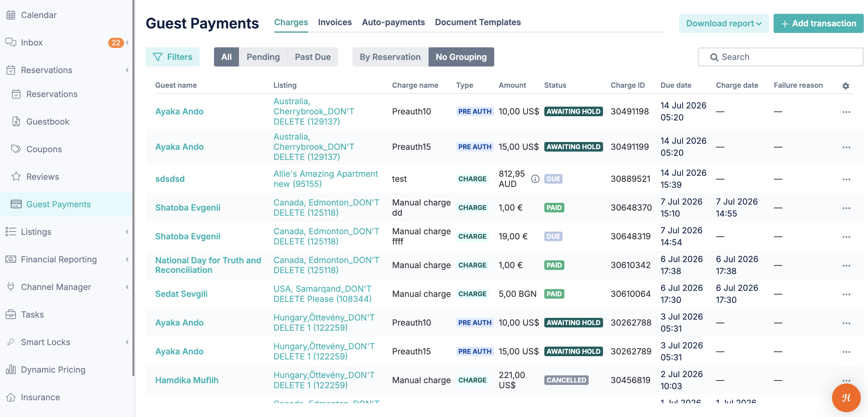
Task: Show Past Due charges only
Action: tap(313, 57)
